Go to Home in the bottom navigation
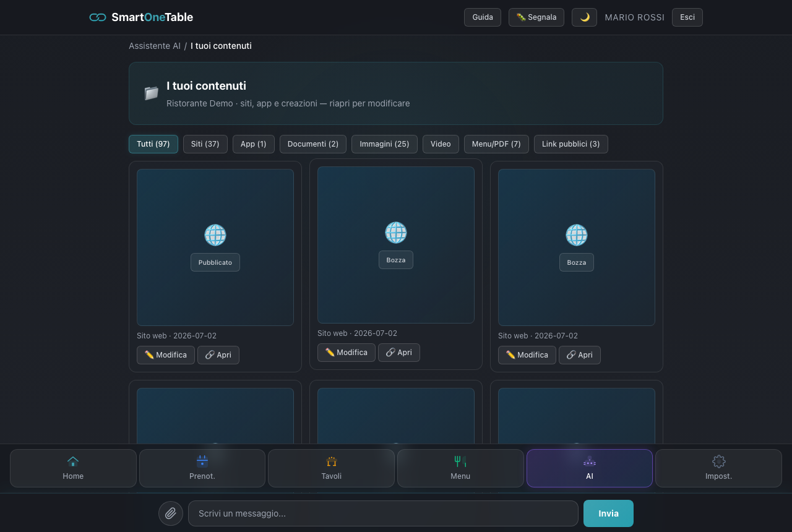The height and width of the screenshot is (532, 792). pos(73,468)
